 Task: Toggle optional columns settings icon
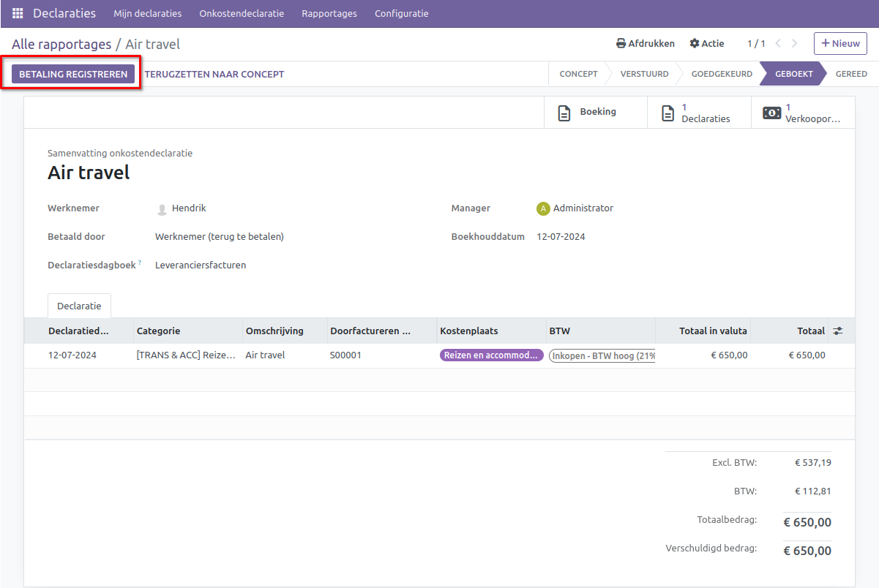click(838, 331)
